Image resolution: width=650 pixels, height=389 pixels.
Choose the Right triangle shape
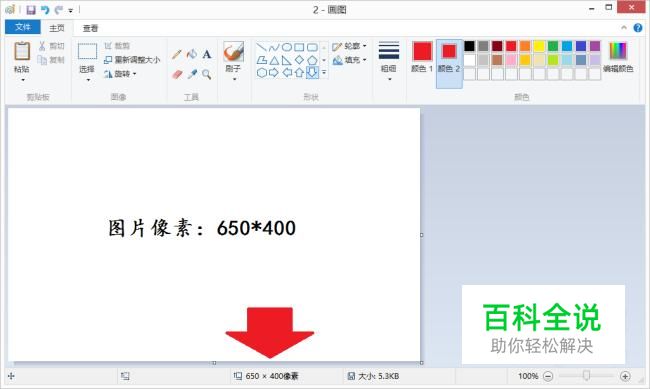[287, 60]
